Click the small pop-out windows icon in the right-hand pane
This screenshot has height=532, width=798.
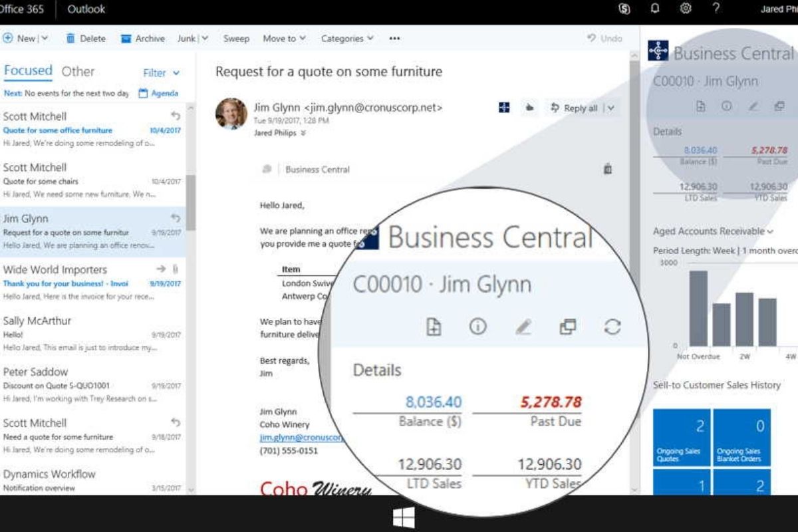[779, 106]
